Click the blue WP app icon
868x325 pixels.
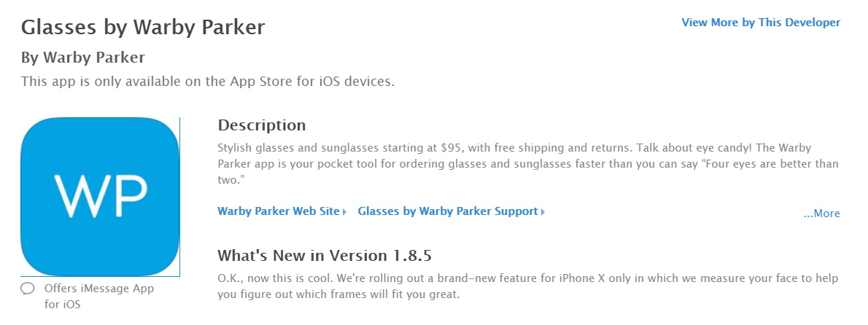[x=100, y=196]
